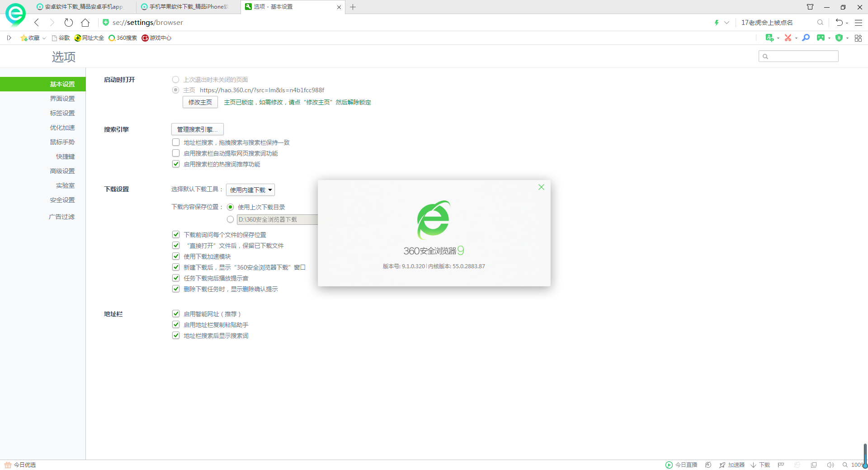Expand the shield payment dropdown arrow

[x=847, y=38]
